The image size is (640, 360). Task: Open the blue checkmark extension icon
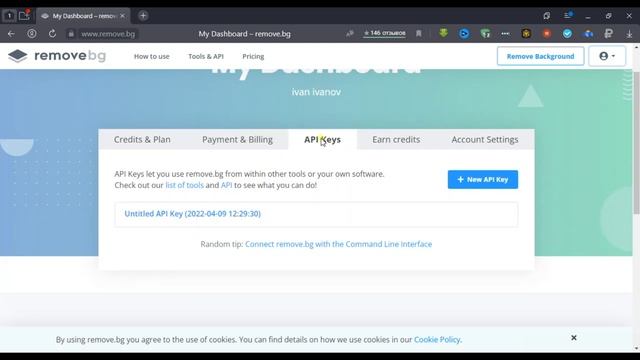click(x=567, y=34)
